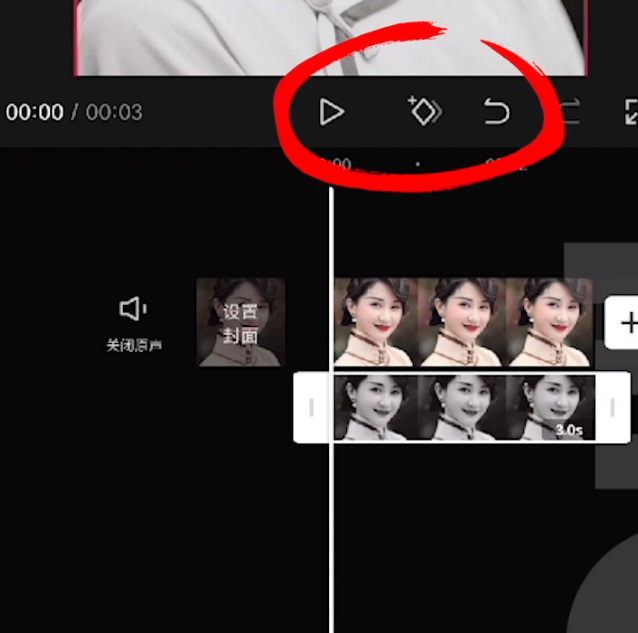Undo the last edit
Image resolution: width=638 pixels, height=633 pixels.
pyautogui.click(x=496, y=111)
